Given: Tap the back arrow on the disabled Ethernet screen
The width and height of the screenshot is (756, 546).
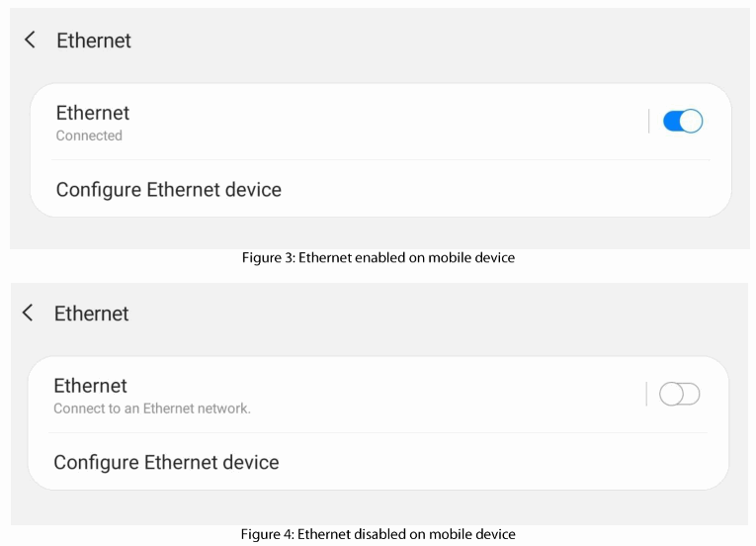Looking at the screenshot, I should pyautogui.click(x=29, y=313).
